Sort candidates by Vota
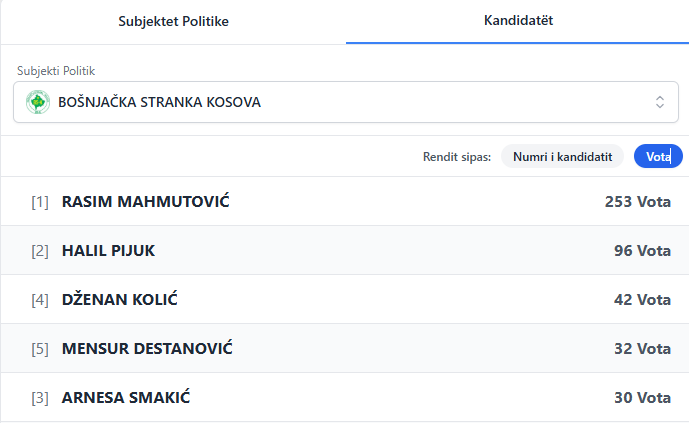 click(658, 157)
